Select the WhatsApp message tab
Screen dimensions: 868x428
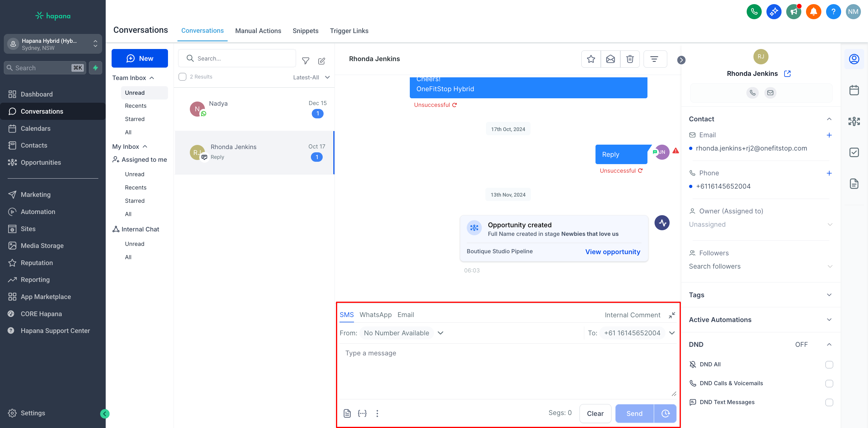pos(375,315)
